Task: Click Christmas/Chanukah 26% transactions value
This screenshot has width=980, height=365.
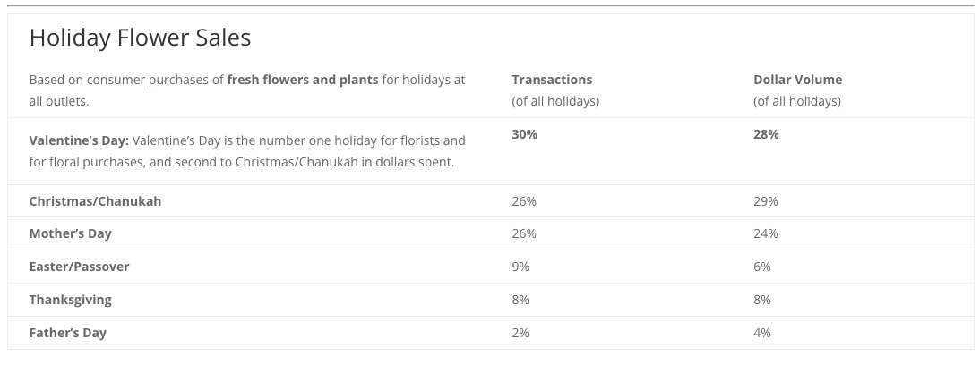Action: coord(524,201)
